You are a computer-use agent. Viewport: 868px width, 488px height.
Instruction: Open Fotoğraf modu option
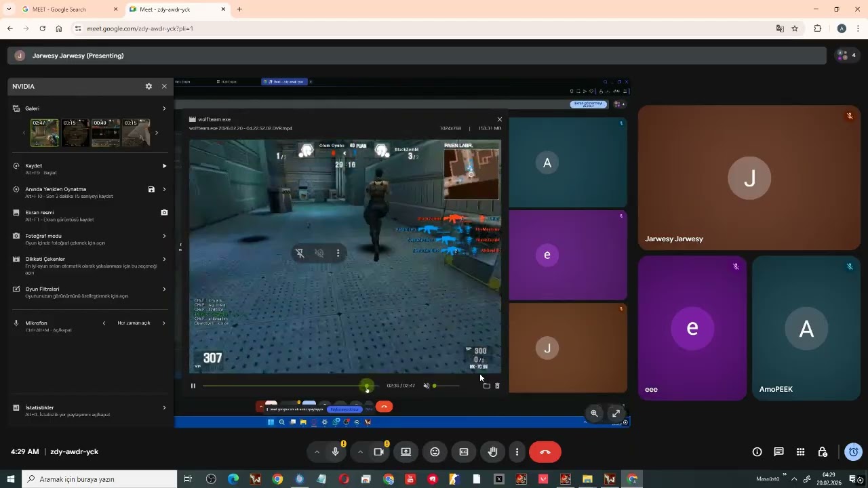click(90, 239)
